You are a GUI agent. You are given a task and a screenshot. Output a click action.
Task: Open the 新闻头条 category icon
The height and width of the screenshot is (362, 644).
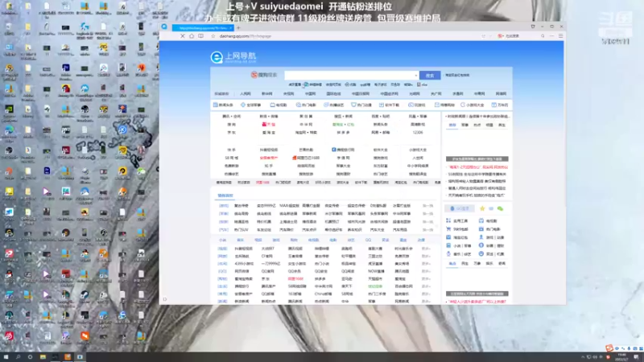tap(223, 105)
